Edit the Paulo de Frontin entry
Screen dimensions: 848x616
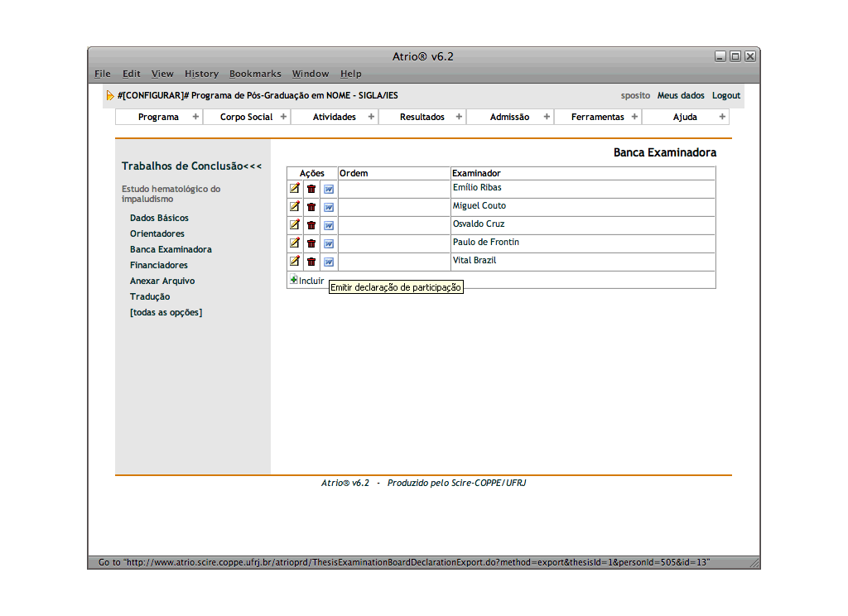point(295,243)
